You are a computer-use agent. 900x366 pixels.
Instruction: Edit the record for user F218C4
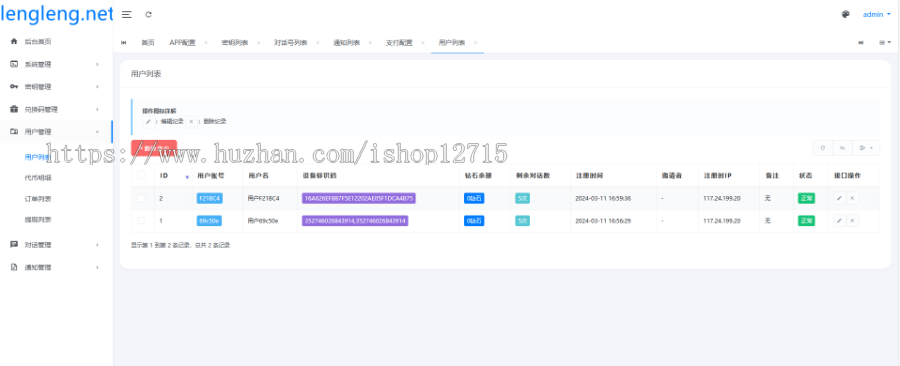tap(839, 198)
